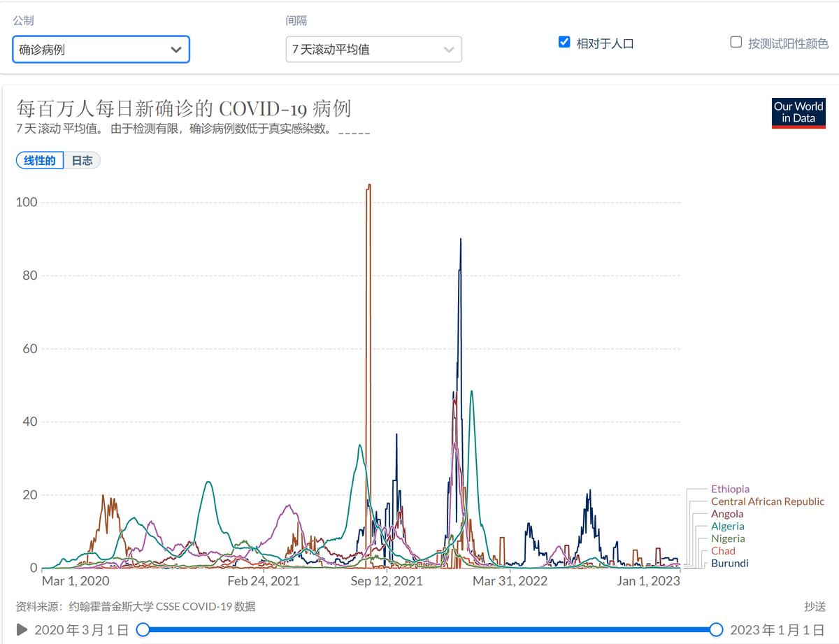This screenshot has height=644, width=839.
Task: Expand the 公制 selector options
Action: click(101, 49)
